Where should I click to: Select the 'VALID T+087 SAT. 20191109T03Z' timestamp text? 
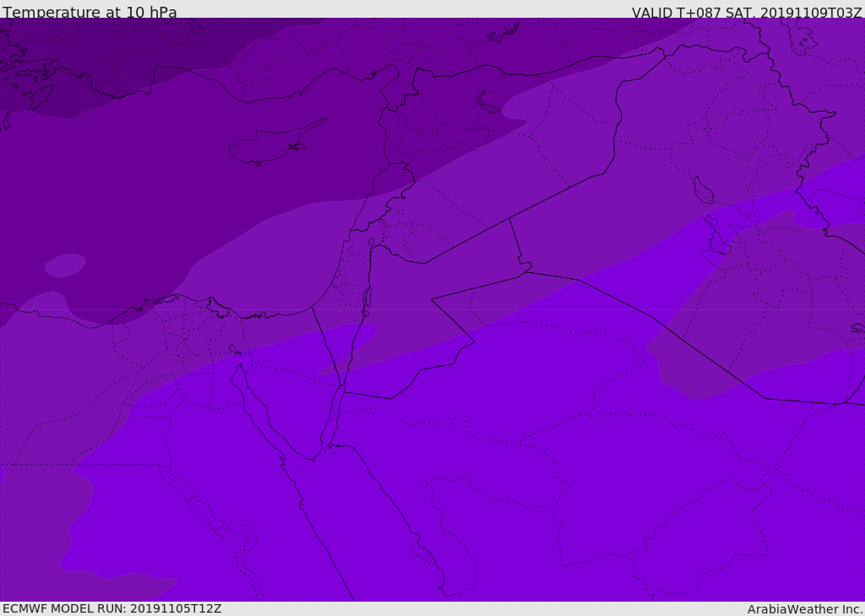coord(747,12)
